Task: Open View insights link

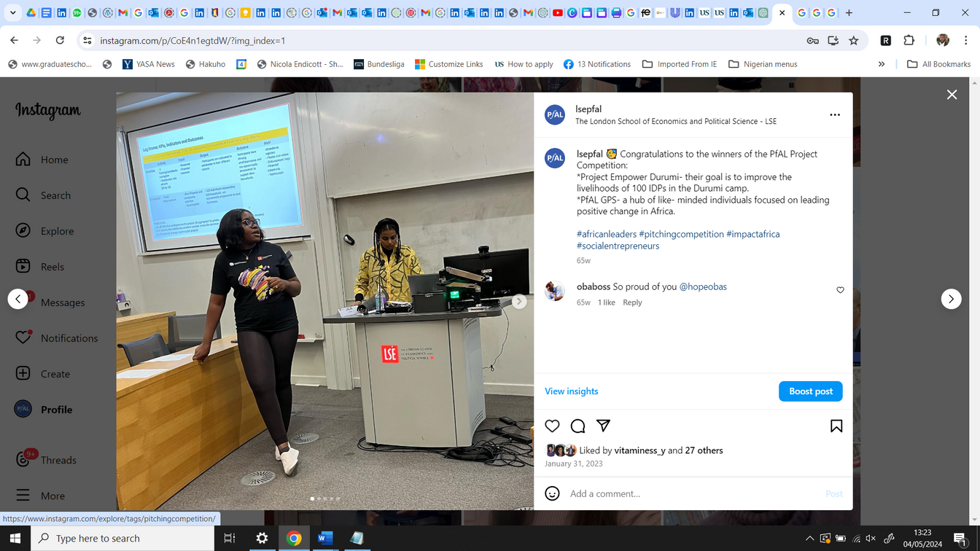Action: tap(571, 391)
